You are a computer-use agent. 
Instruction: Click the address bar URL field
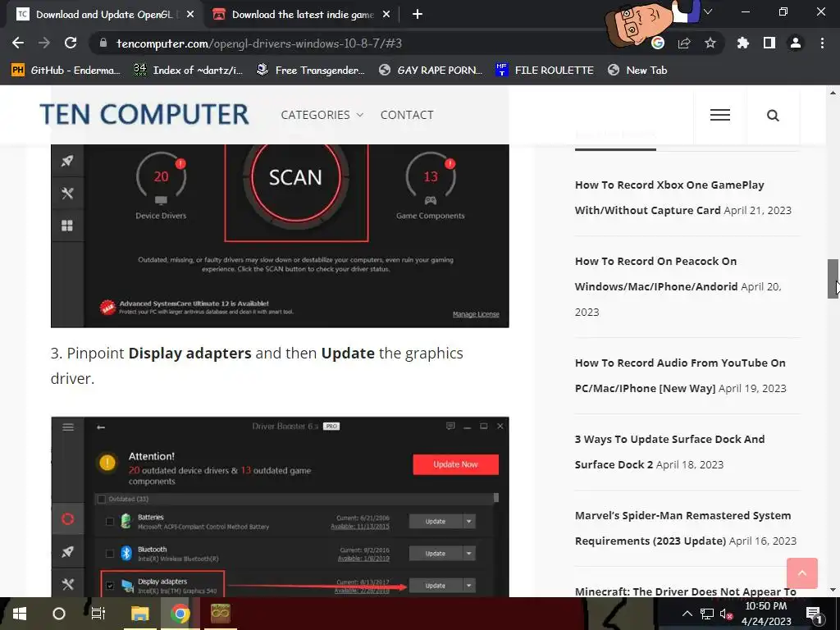[x=370, y=43]
